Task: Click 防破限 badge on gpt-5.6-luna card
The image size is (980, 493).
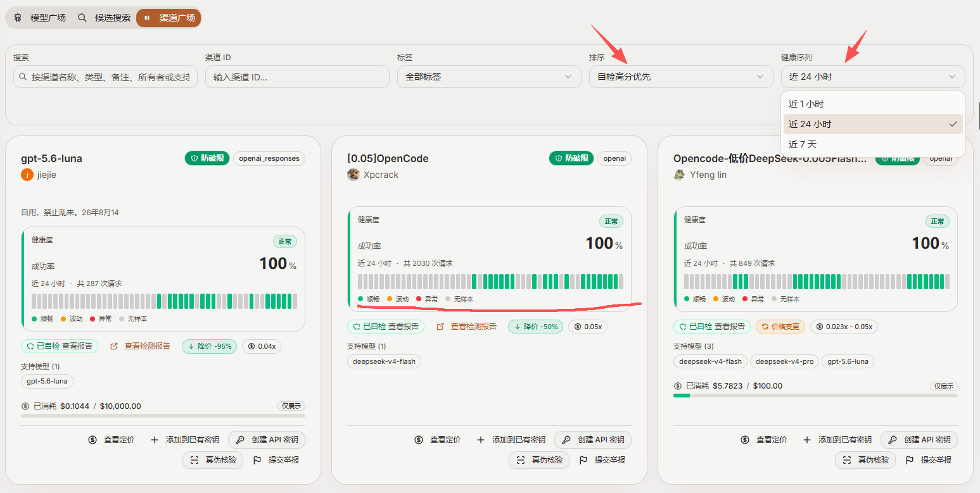Action: (x=207, y=158)
